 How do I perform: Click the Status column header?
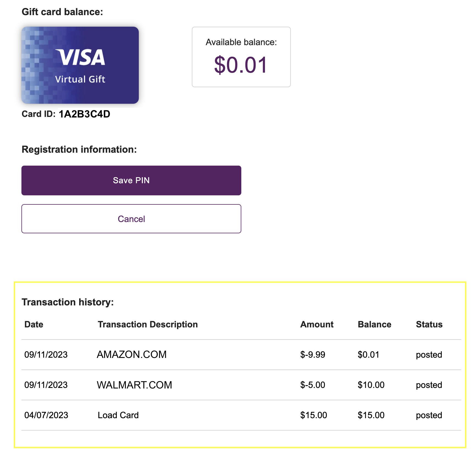(429, 324)
